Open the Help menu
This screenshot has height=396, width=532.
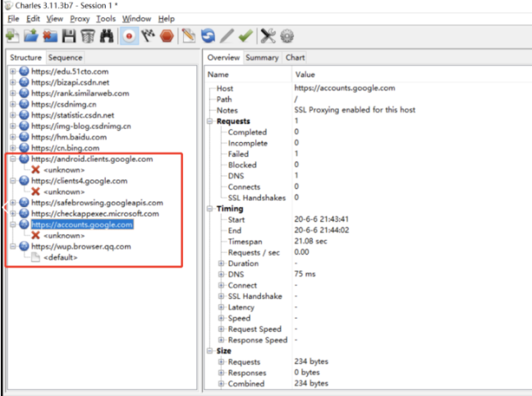pos(166,19)
